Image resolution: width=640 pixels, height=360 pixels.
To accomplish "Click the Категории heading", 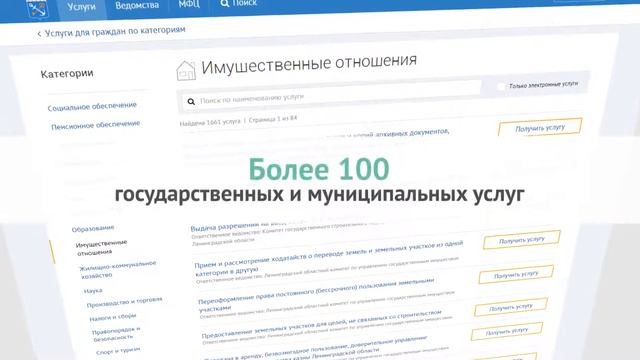I will click(x=67, y=74).
